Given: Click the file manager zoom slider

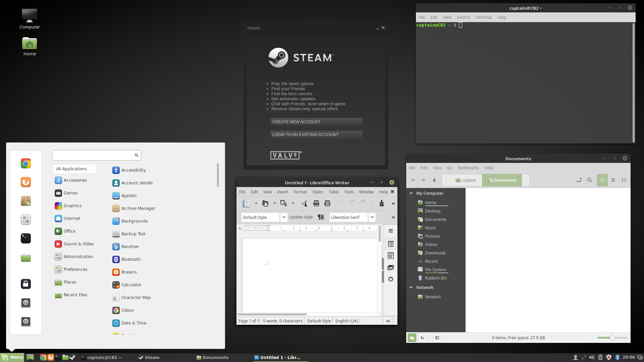Looking at the screenshot, I should (612, 338).
